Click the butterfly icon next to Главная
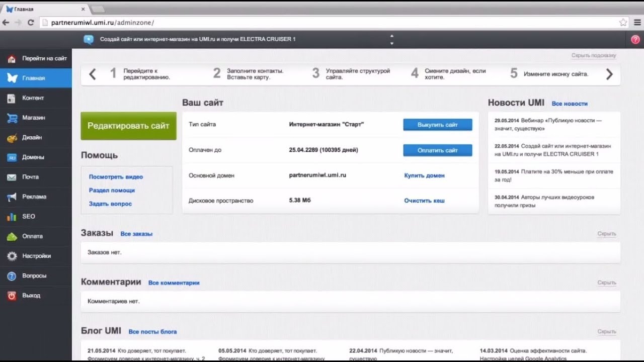Screen dimensions: 644x362 12,78
